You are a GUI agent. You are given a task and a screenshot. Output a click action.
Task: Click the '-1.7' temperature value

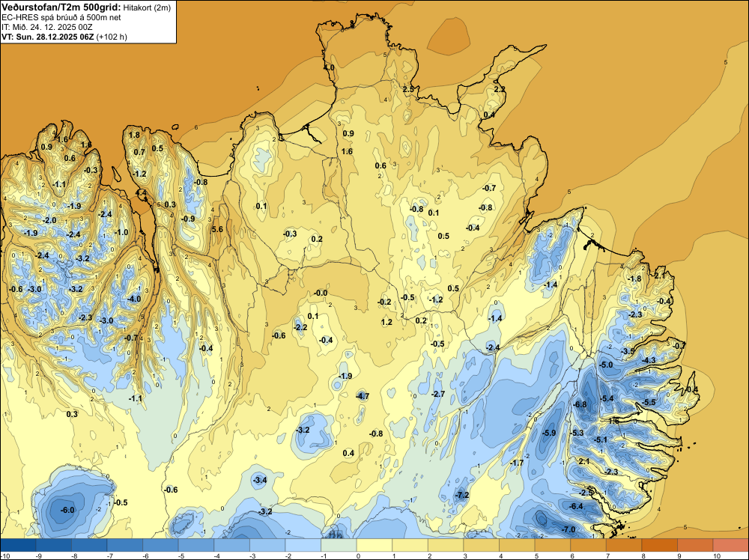click(516, 463)
